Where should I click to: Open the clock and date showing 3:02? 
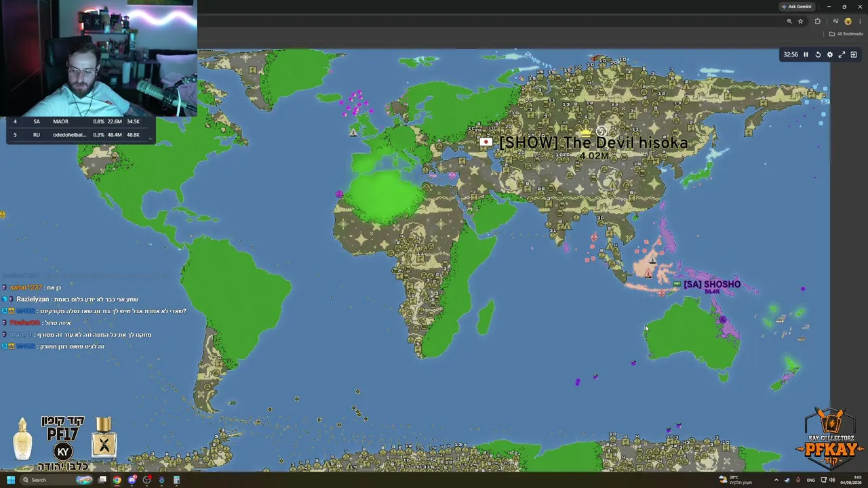851,480
